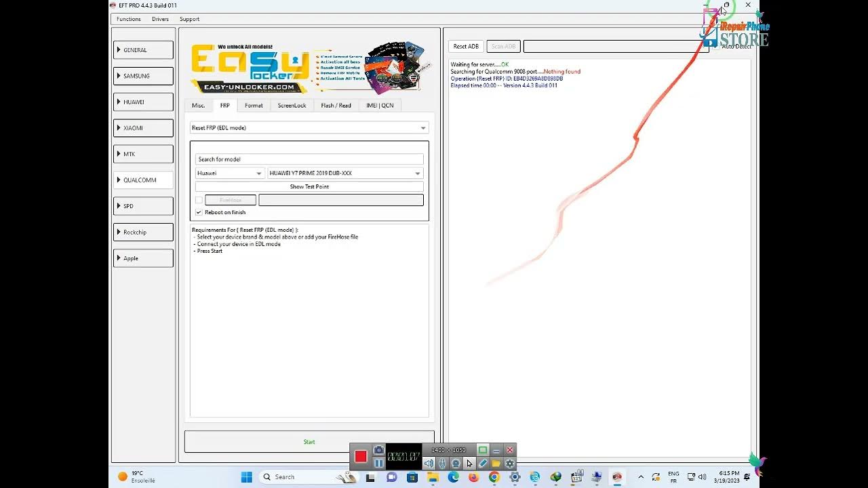Take a snapshot with the recorder camera icon
Viewport: 868px width, 488px height.
379,450
